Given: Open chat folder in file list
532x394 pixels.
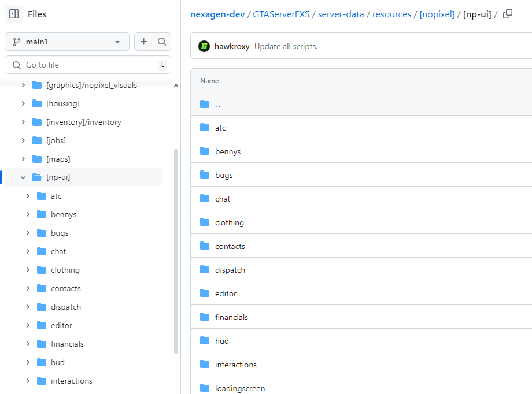Looking at the screenshot, I should (223, 199).
